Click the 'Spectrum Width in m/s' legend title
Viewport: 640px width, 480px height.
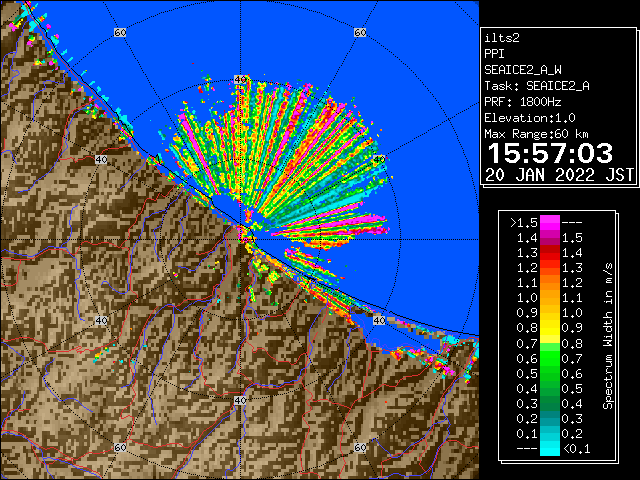608,336
